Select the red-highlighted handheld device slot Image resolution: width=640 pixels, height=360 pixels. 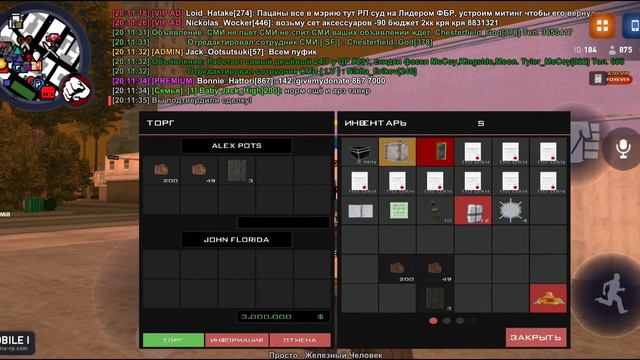(435, 152)
